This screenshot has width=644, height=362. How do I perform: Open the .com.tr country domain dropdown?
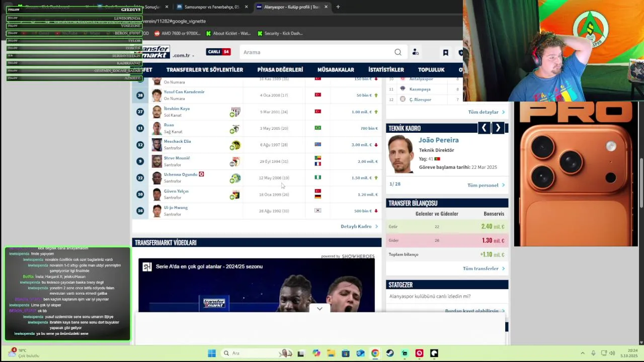coord(183,56)
